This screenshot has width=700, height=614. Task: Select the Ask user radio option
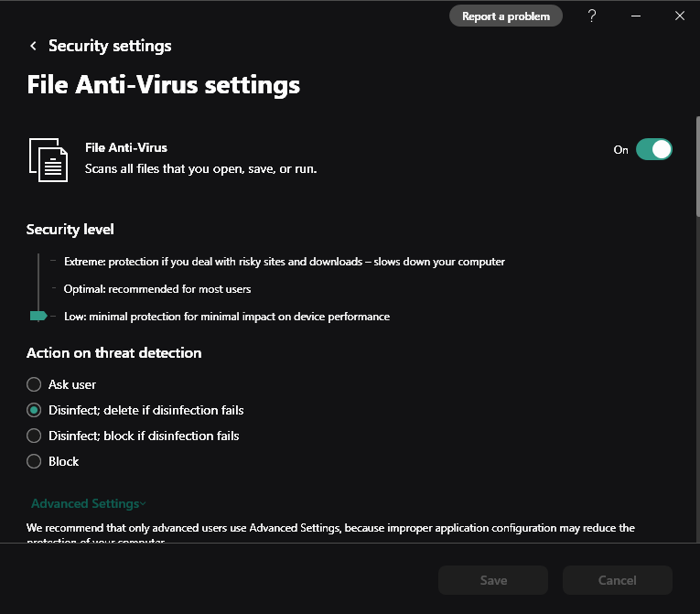[34, 384]
